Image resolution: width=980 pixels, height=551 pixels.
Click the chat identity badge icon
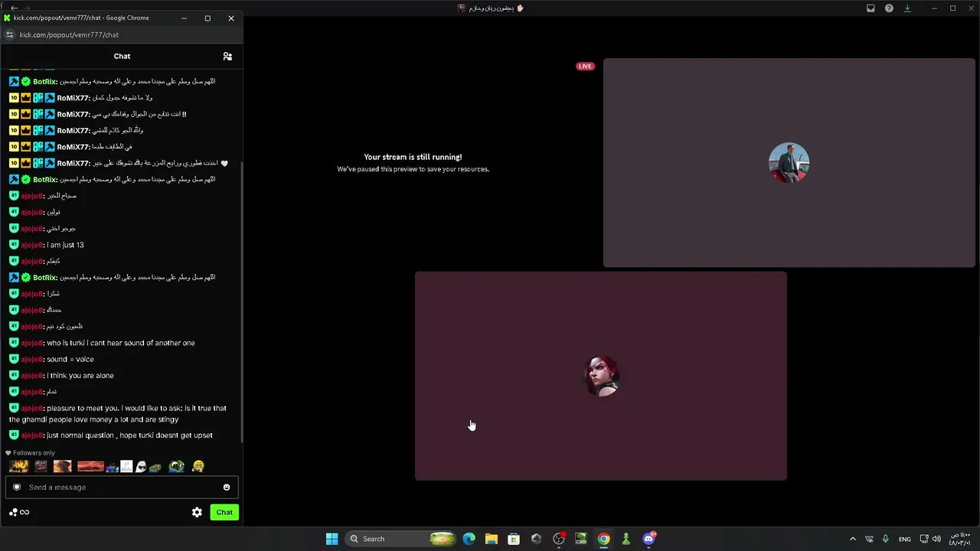(x=17, y=487)
